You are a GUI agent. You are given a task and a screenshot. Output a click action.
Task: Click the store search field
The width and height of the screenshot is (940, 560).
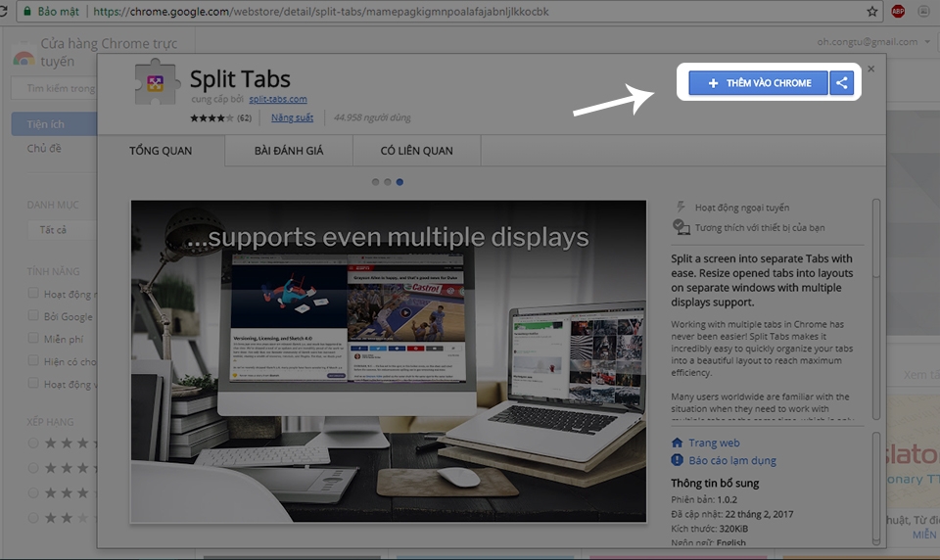pyautogui.click(x=54, y=88)
